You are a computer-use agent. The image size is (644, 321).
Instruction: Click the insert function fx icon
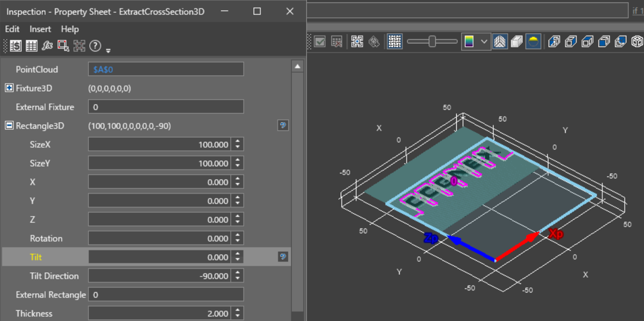pos(47,45)
